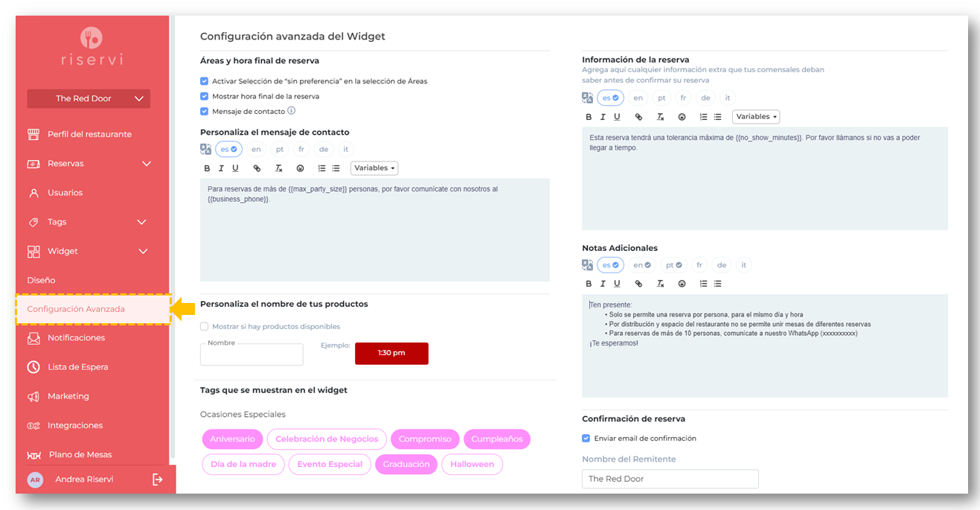
Task: Click bold icon in Notas Adicionales toolbar
Action: point(589,284)
